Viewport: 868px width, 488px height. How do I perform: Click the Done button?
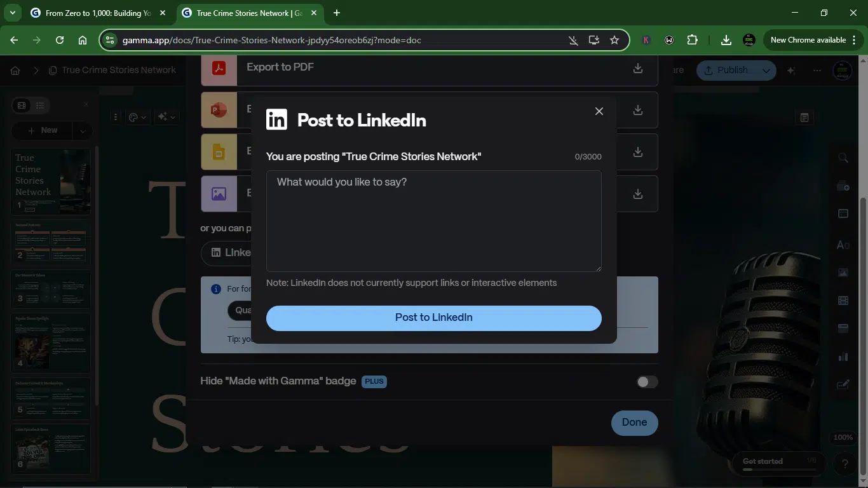pyautogui.click(x=634, y=423)
